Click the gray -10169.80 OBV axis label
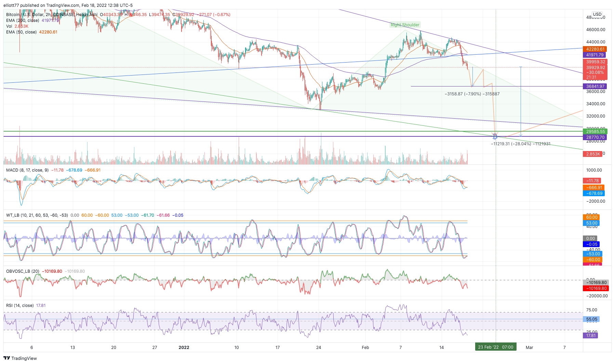The height and width of the screenshot is (364, 615). [x=596, y=283]
